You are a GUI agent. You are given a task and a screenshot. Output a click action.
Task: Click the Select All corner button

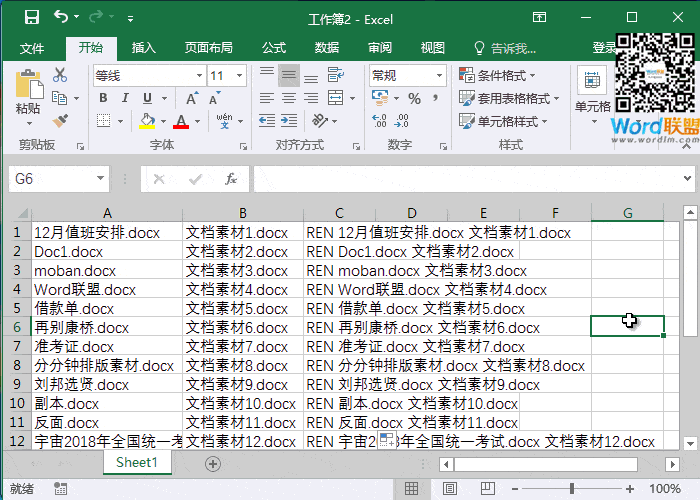tap(20, 213)
